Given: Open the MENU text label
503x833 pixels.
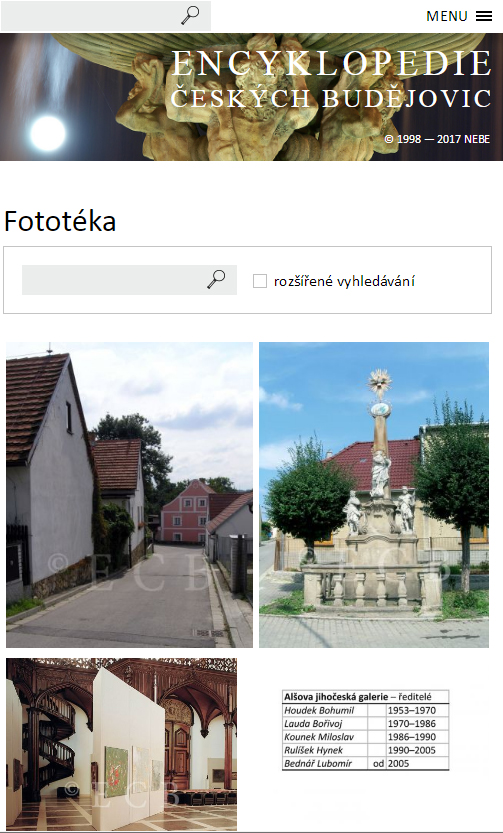Looking at the screenshot, I should (x=447, y=16).
